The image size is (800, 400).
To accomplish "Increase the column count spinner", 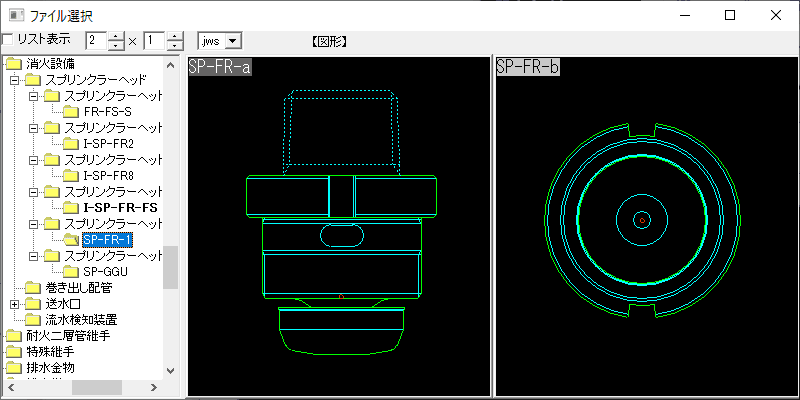I will tap(116, 36).
